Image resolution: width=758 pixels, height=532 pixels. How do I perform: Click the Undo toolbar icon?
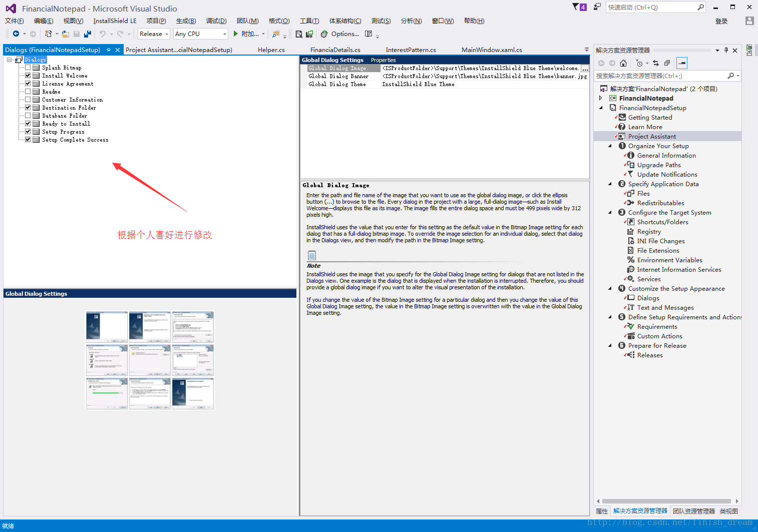(103, 34)
